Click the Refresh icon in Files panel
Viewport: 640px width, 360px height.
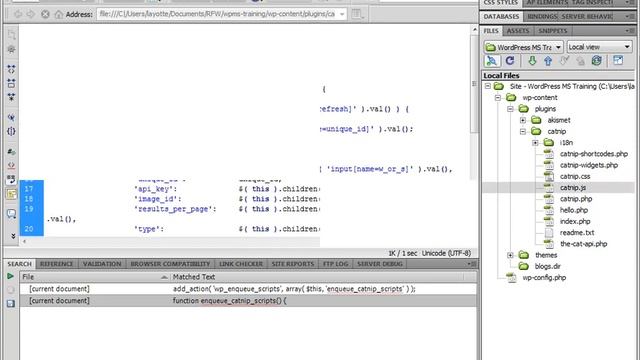pyautogui.click(x=510, y=61)
